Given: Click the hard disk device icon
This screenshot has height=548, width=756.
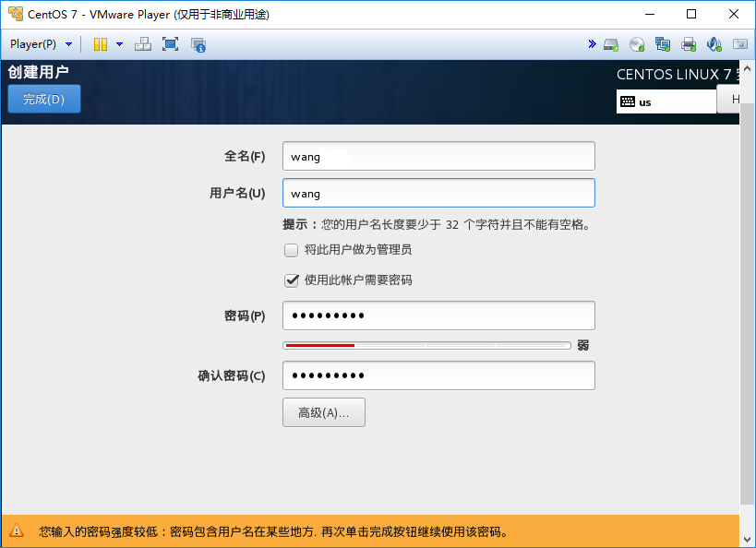Looking at the screenshot, I should click(x=611, y=45).
